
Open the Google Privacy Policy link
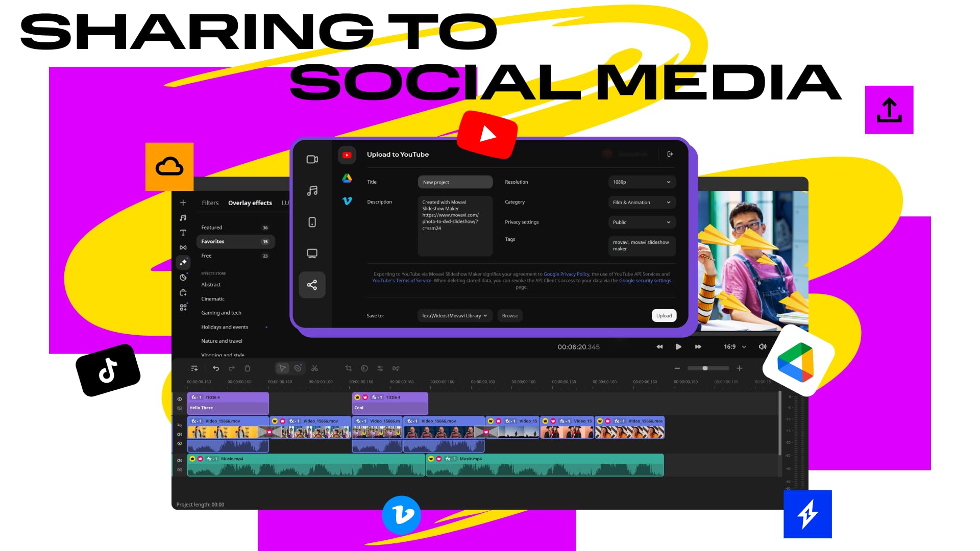566,274
